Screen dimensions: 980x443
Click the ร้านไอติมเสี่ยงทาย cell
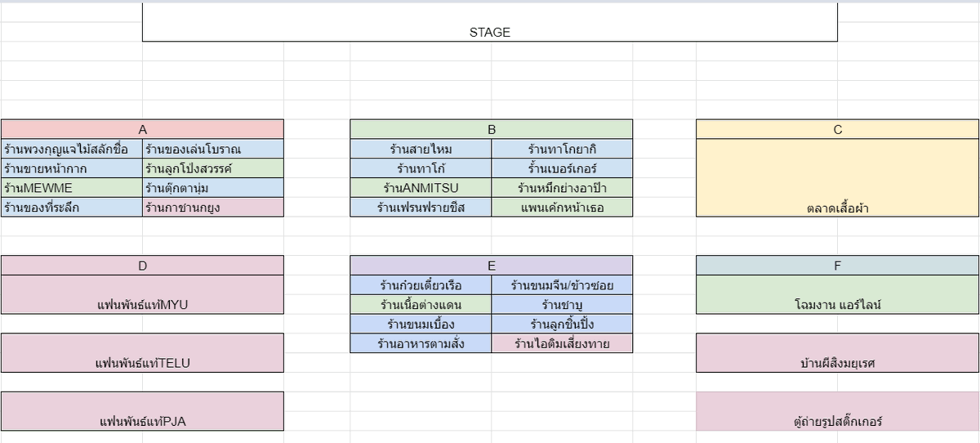562,344
